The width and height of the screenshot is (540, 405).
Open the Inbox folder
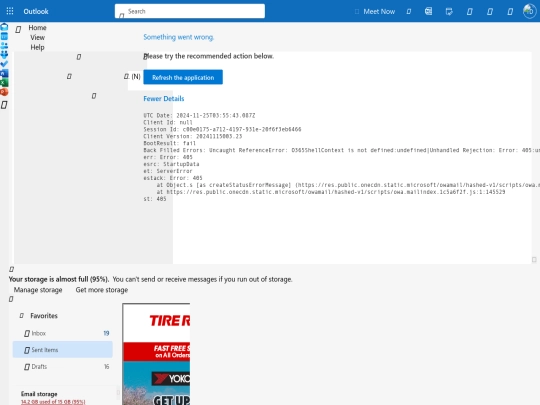(x=63, y=333)
